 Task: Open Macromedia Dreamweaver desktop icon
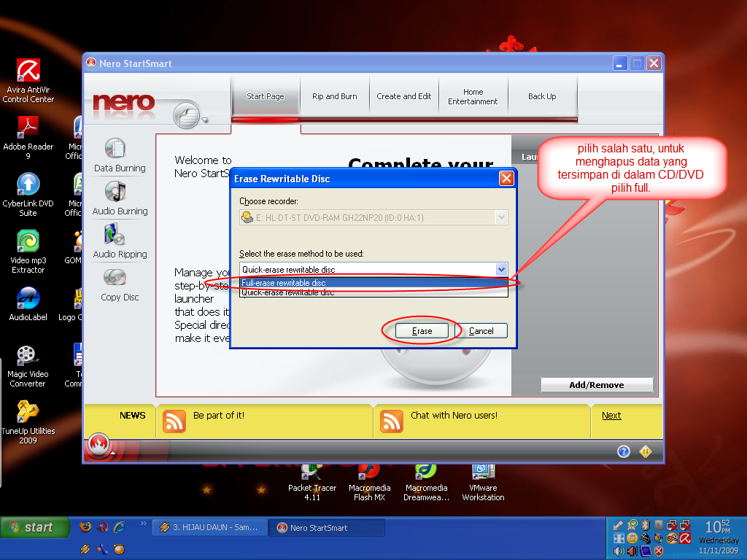(x=426, y=482)
